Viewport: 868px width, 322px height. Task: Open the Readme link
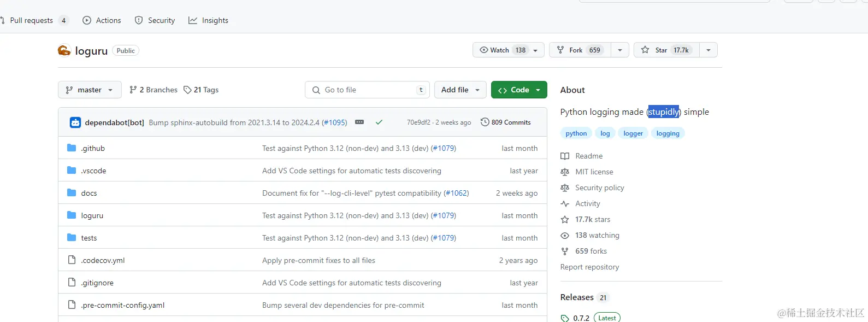(x=589, y=156)
